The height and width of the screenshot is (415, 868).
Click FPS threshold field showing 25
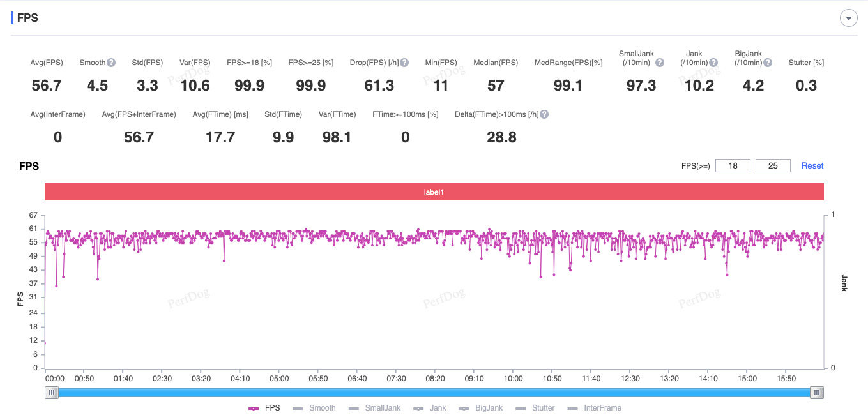click(x=773, y=166)
